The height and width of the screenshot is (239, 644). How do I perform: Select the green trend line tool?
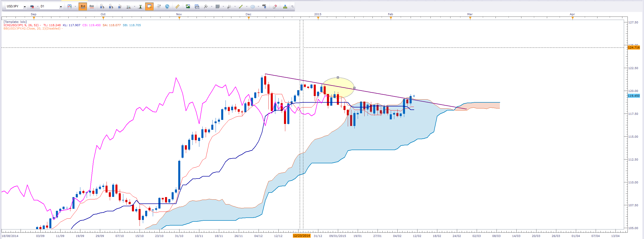point(241,7)
